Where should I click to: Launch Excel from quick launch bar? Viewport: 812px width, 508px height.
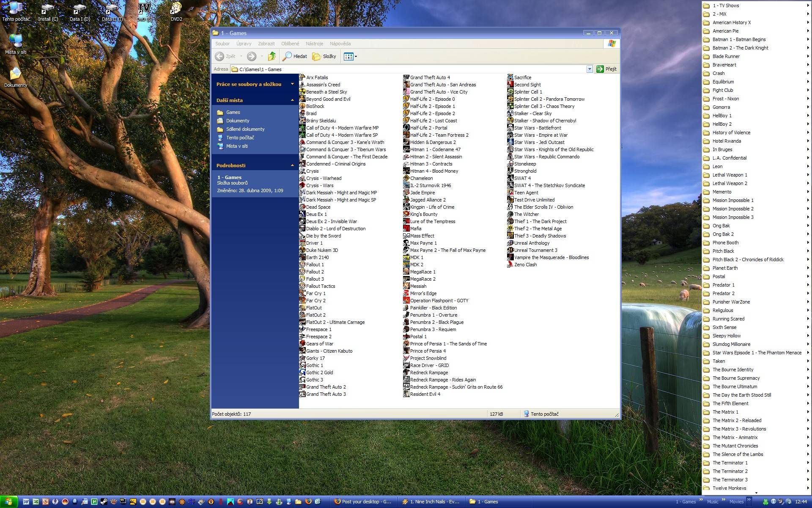[36, 502]
